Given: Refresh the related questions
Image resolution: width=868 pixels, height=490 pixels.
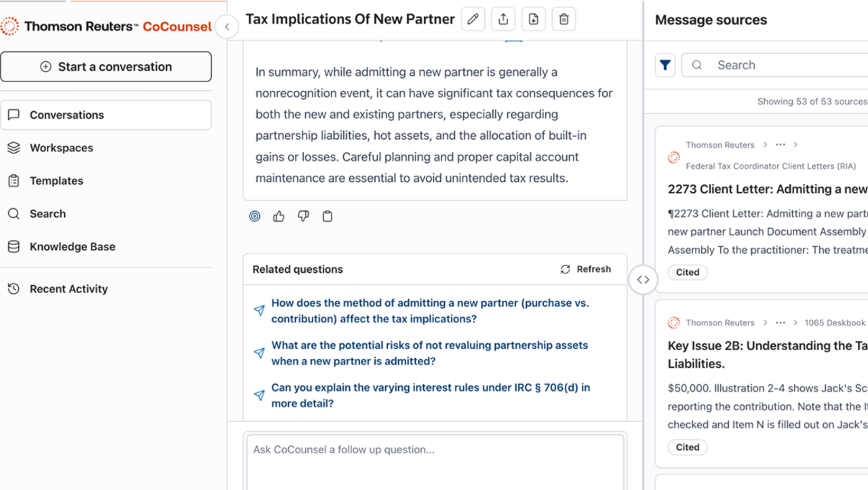Looking at the screenshot, I should [x=586, y=269].
